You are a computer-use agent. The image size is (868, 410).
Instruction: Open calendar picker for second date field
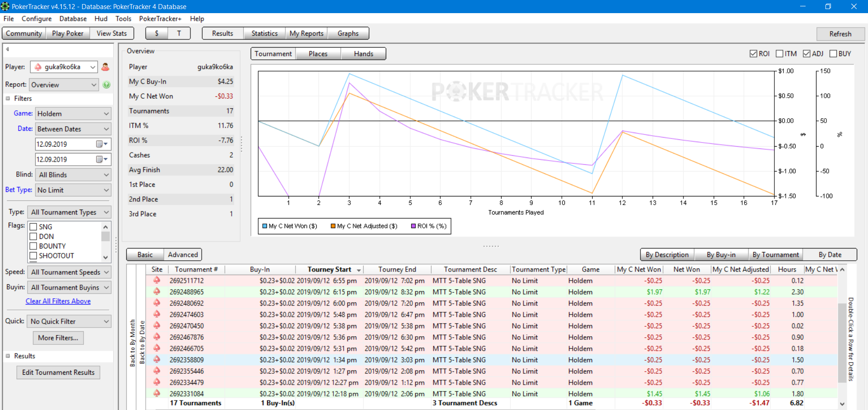(x=102, y=159)
